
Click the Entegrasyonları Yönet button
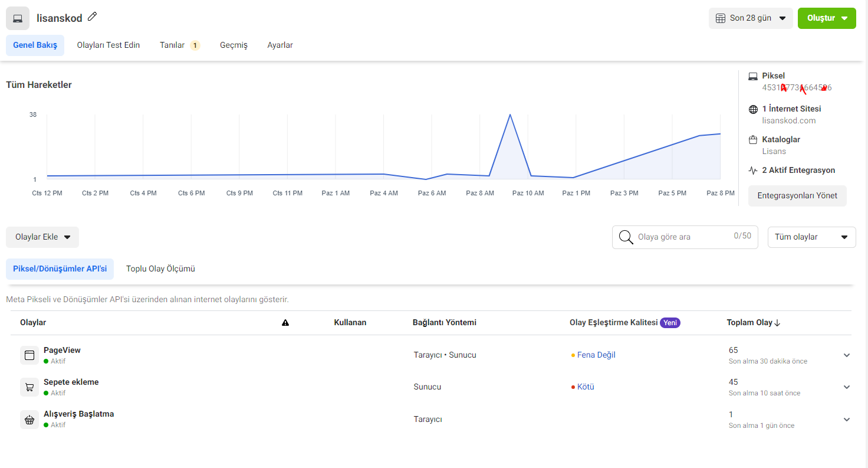797,196
